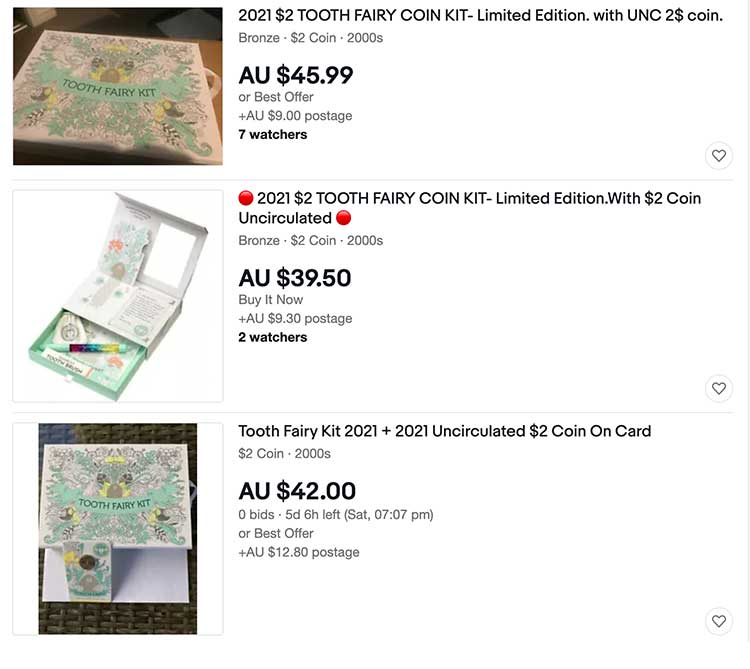Click heart icon on the AU $39.50 listing
This screenshot has height=669, width=750.
(718, 388)
